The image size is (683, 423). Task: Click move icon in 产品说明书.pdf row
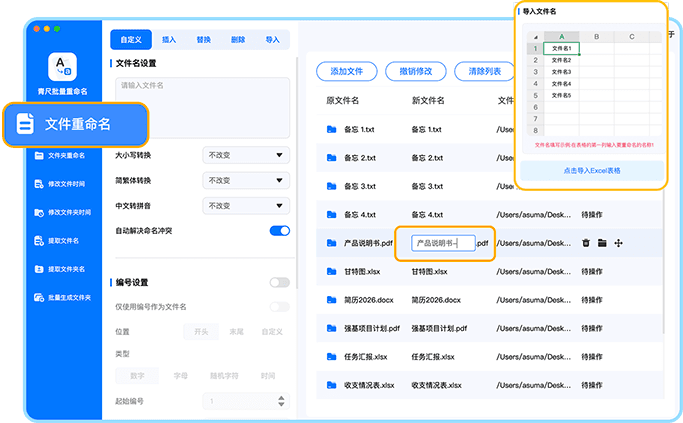[x=619, y=243]
